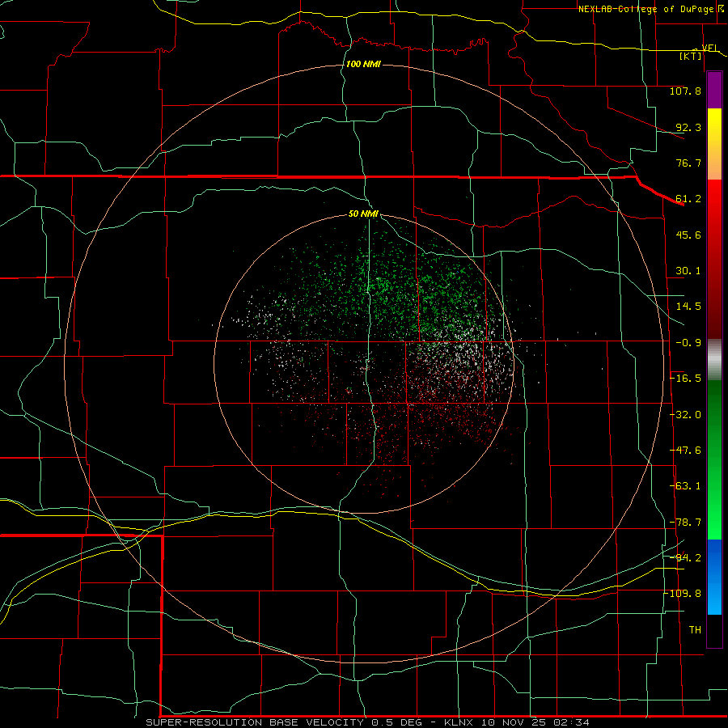Click the gray near-zero segment of the color bar
The height and width of the screenshot is (728, 728).
(714, 360)
